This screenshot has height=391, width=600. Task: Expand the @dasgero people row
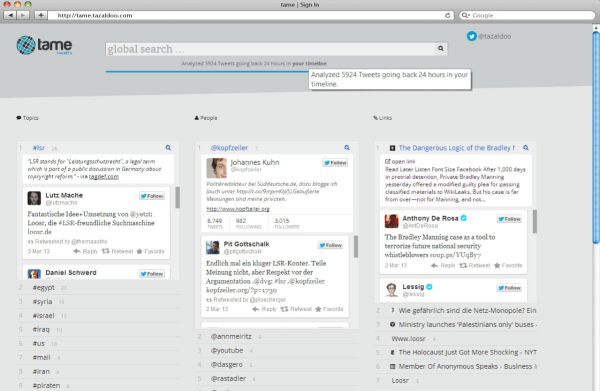click(x=277, y=365)
